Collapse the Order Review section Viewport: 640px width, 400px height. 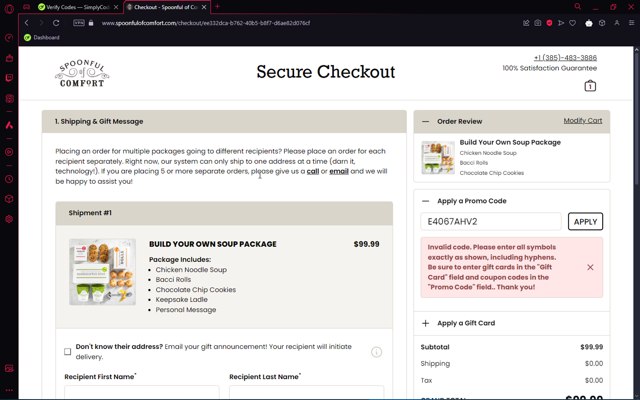pos(425,121)
